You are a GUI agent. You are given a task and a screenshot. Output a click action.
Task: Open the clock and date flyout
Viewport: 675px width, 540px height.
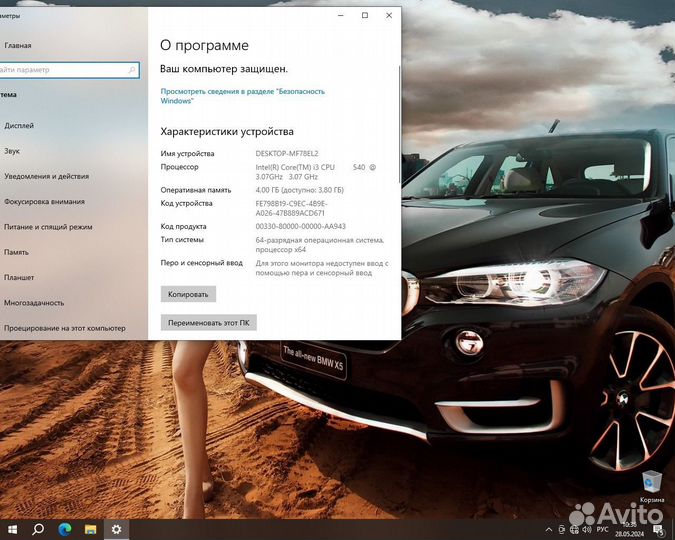coord(629,529)
